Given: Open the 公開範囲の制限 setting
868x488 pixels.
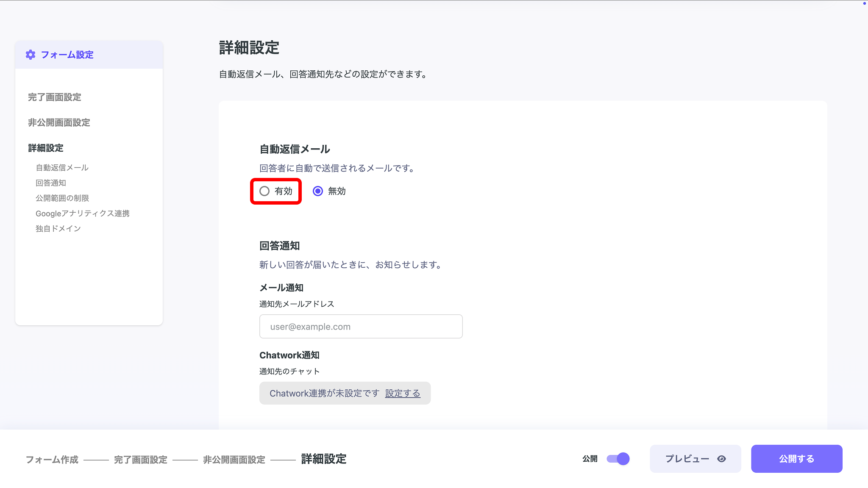Looking at the screenshot, I should point(62,198).
